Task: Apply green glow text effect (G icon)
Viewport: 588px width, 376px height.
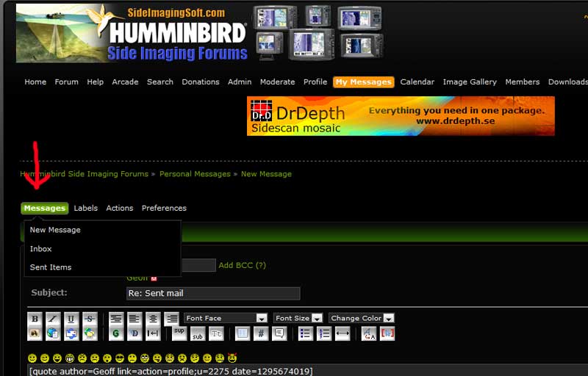Action: pyautogui.click(x=116, y=333)
